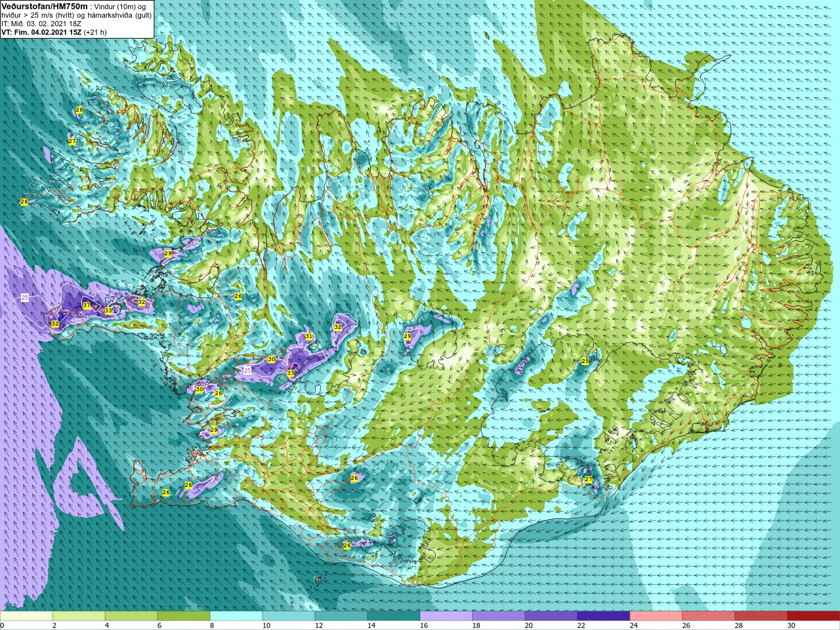This screenshot has height=630, width=840.
Task: Click the "Veðurstofan/HM750m" title text
Action: pos(44,6)
